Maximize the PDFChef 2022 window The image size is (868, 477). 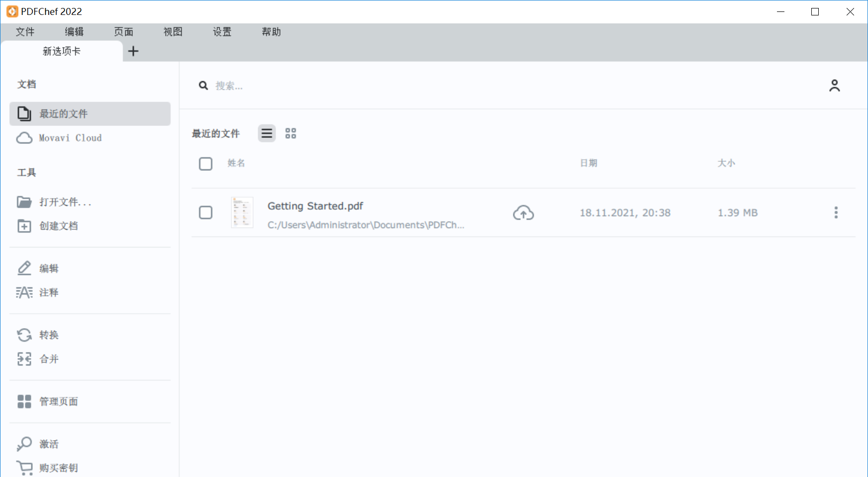pos(815,11)
